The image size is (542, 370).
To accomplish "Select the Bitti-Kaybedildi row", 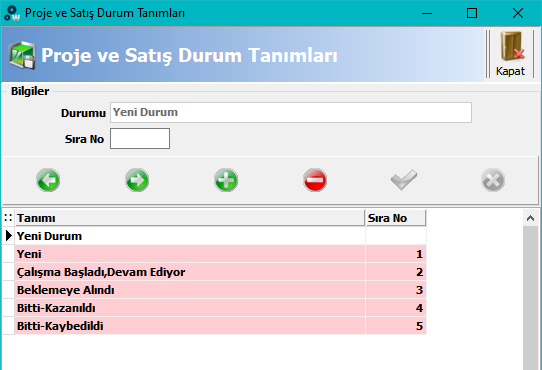I will pyautogui.click(x=221, y=326).
